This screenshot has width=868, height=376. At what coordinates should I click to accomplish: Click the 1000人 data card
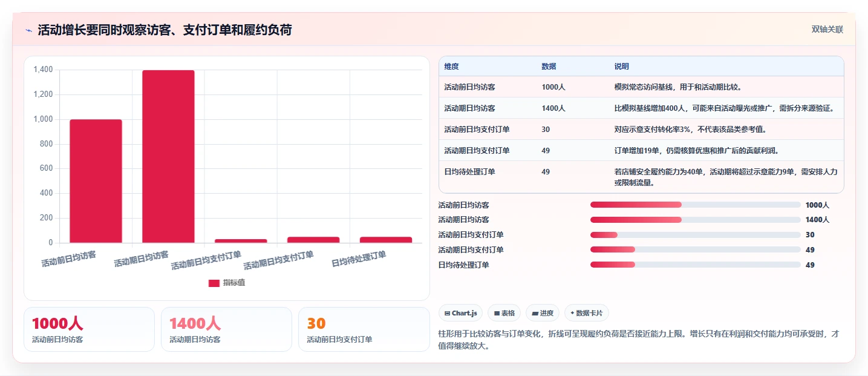pyautogui.click(x=90, y=329)
